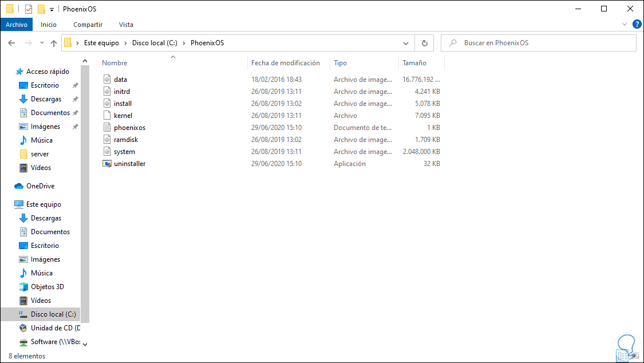Expand chevron after Este equipo in address bar
The height and width of the screenshot is (363, 644).
(126, 43)
